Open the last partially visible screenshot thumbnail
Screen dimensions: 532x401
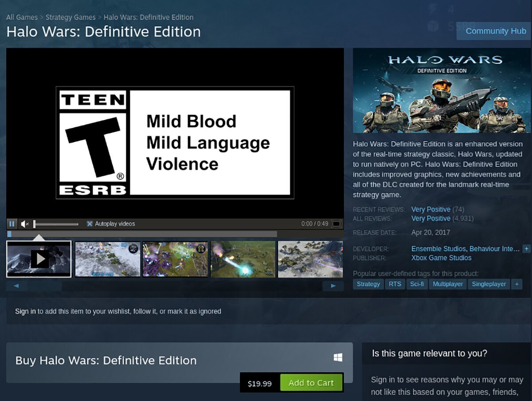point(310,259)
